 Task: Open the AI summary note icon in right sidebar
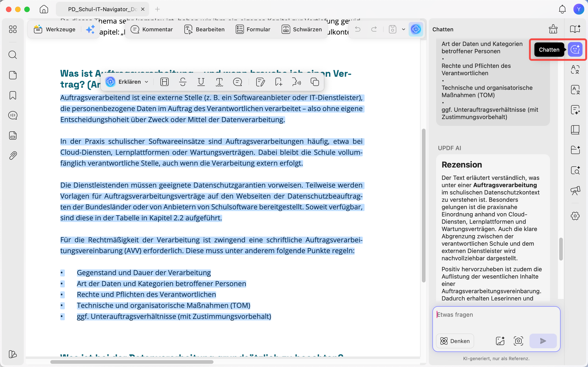[x=575, y=110]
